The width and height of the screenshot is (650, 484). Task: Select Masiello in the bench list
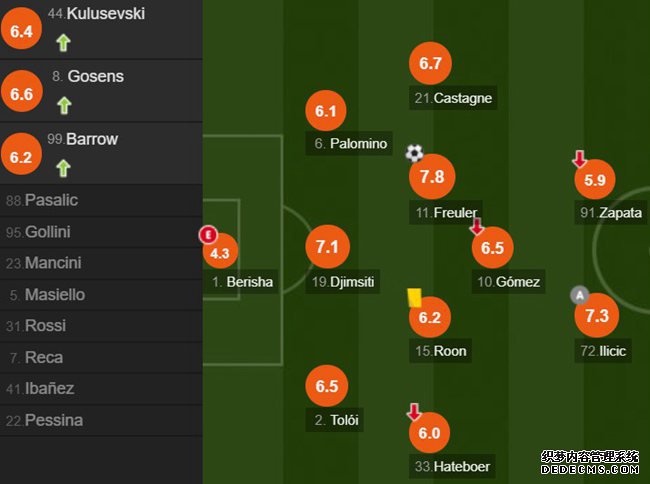101,295
